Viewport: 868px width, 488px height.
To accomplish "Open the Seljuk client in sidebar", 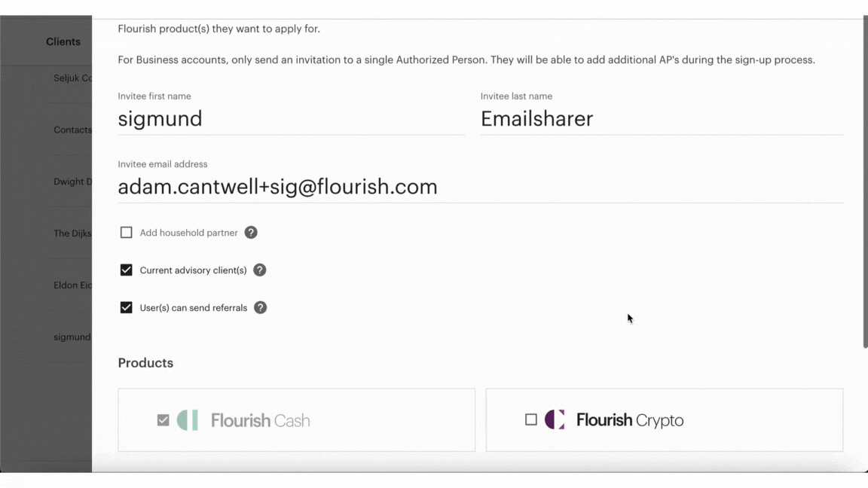I will coord(72,78).
